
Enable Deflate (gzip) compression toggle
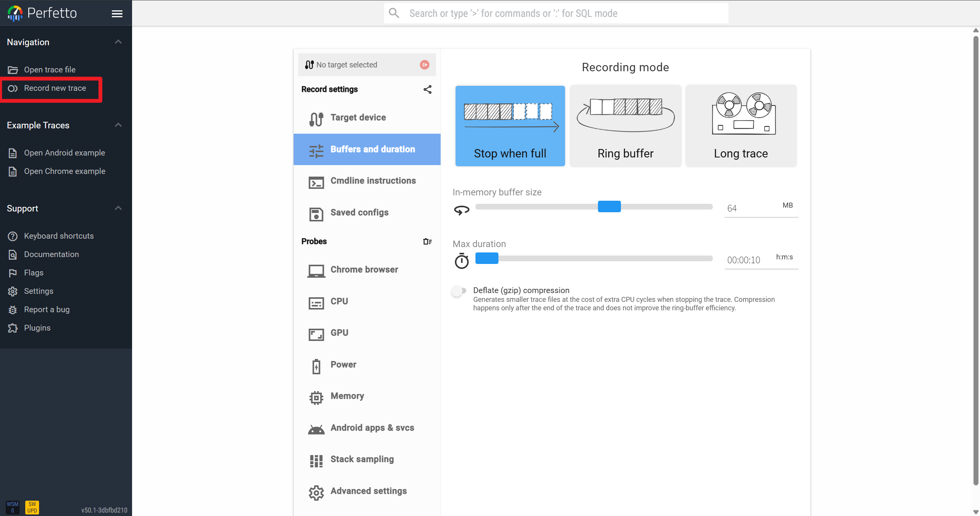(x=459, y=291)
